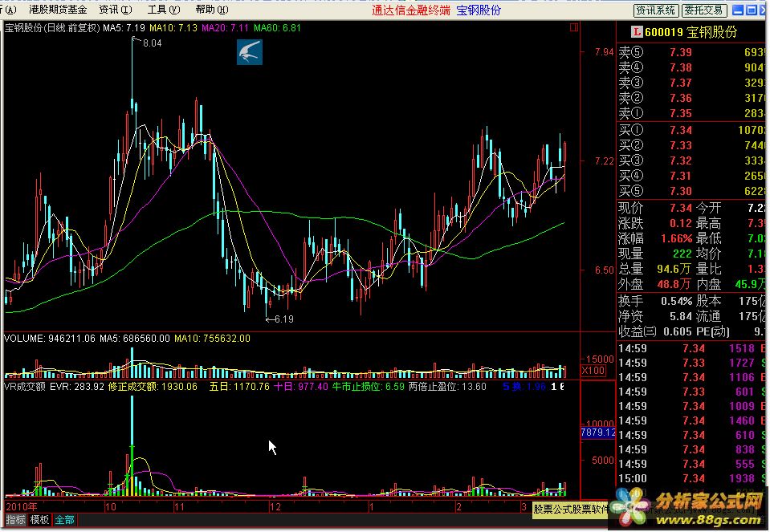Click the 总量 94.6万 value
770x532 pixels.
[674, 269]
